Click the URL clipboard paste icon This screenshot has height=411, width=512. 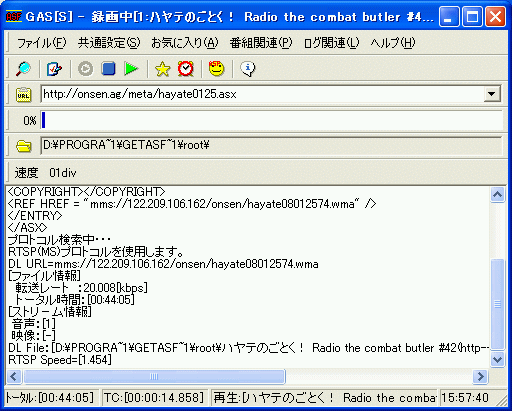24,95
